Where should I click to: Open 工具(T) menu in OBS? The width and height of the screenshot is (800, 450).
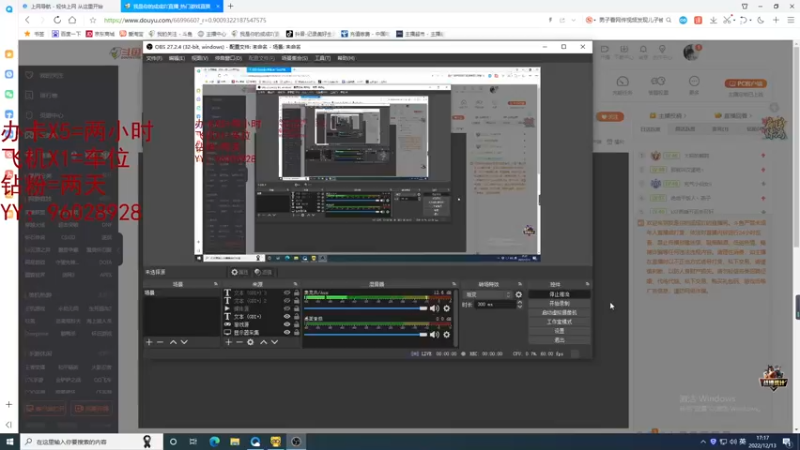[x=322, y=58]
